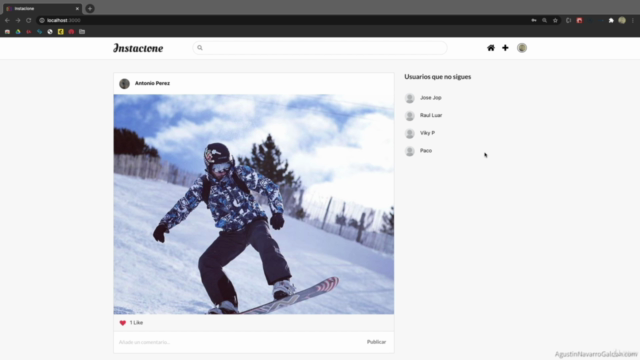Open the snowboarder photo post
Screen dimensions: 640x360
point(253,204)
